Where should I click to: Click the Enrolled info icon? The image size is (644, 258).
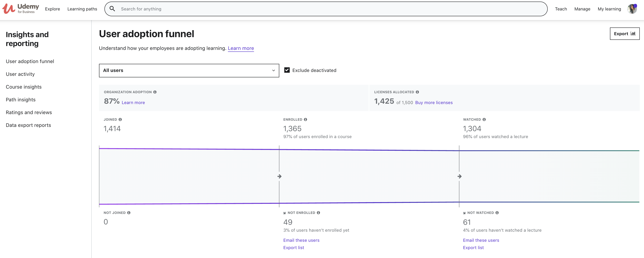(306, 120)
